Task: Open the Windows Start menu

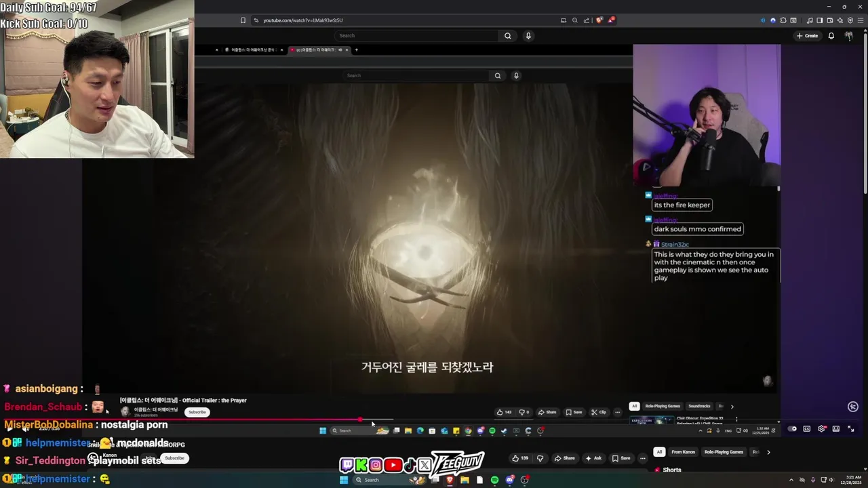Action: coord(344,480)
